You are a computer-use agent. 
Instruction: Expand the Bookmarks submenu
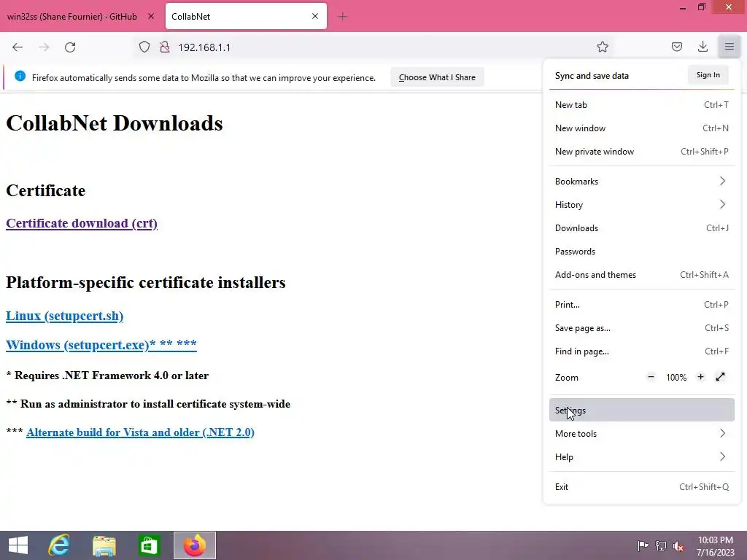[642, 181]
